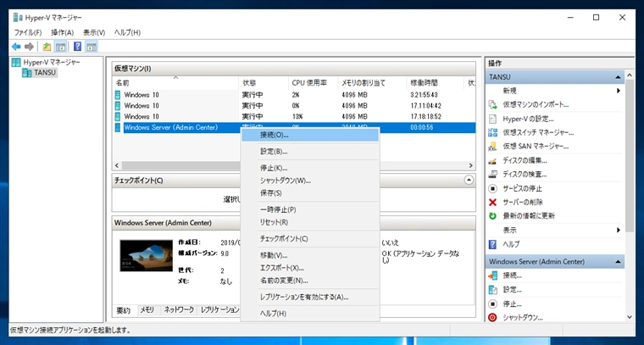Viewport: 644px width, 345px height.
Task: Collapse the チェックポイント panel with round chevron
Action: [x=469, y=180]
